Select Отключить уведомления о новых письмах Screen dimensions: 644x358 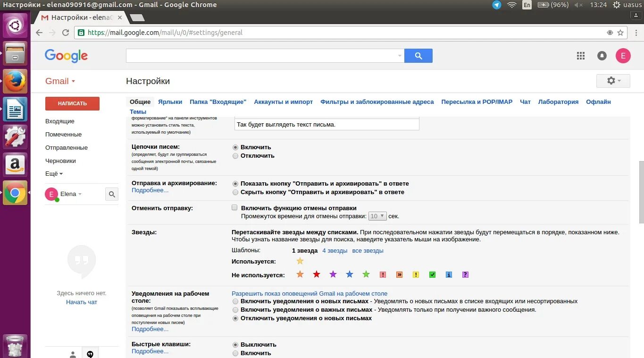click(x=235, y=318)
